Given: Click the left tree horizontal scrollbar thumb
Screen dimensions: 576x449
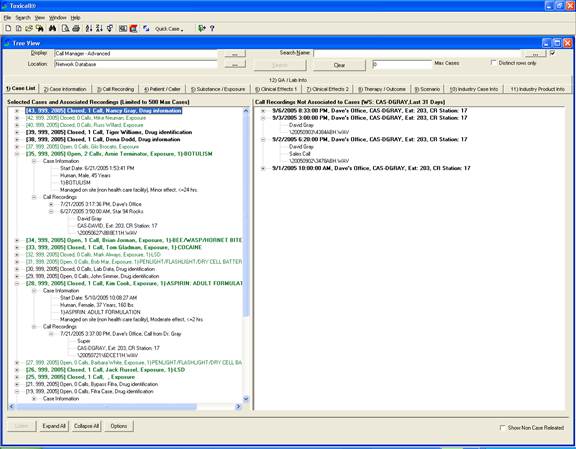Looking at the screenshot, I should [x=106, y=406].
